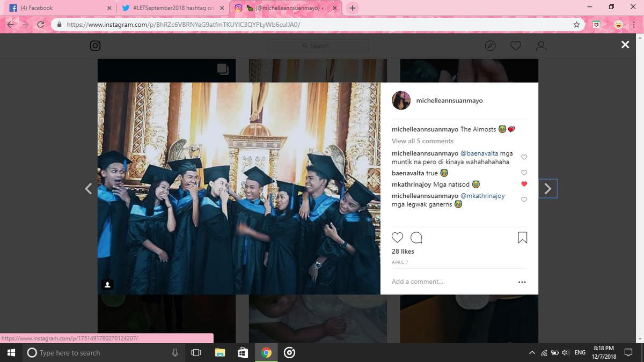Open the Wi-Fi network tray icon
This screenshot has width=644, height=362.
tap(544, 353)
